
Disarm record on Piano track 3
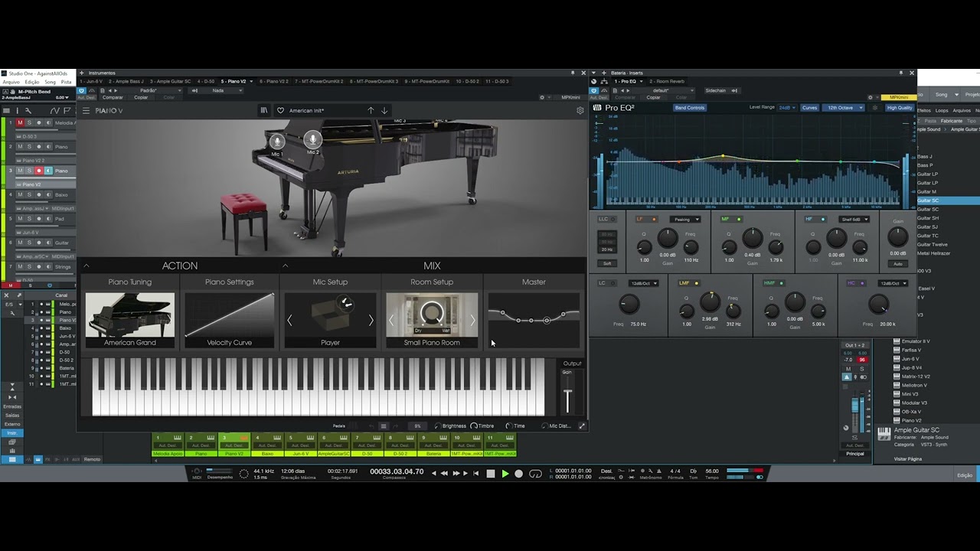[x=38, y=171]
